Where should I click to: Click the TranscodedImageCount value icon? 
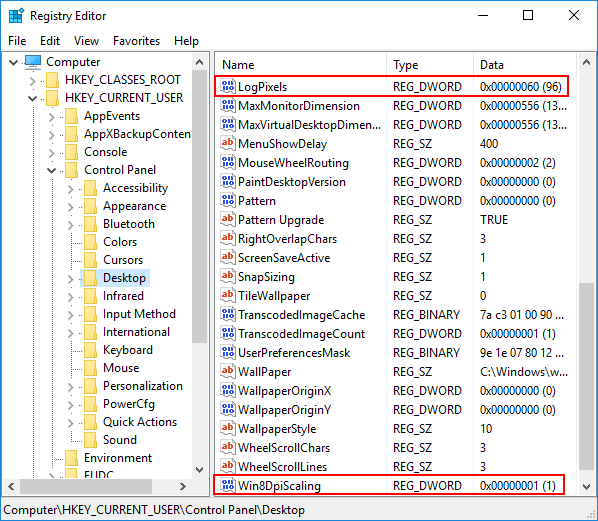228,334
